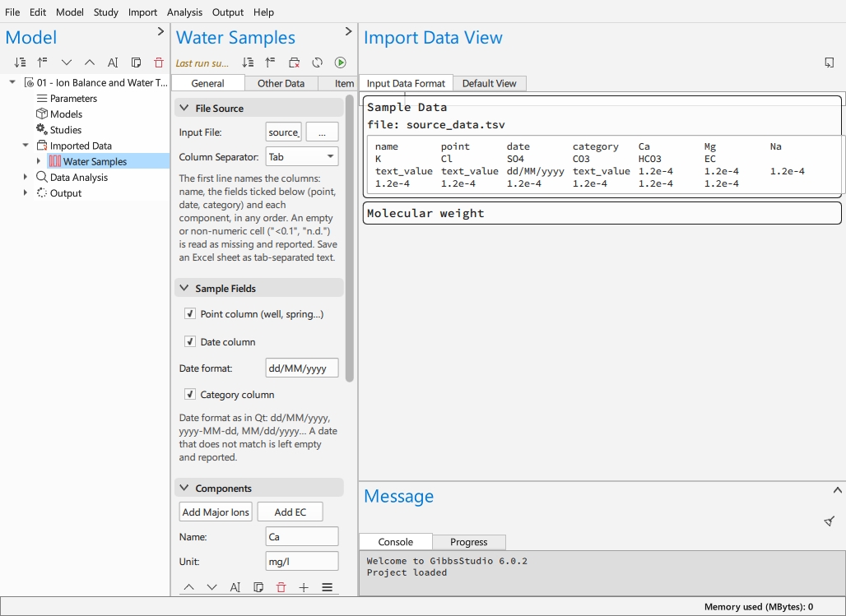Collapse the 01 - Ion Balance tree node
Image resolution: width=846 pixels, height=616 pixels.
tap(12, 82)
